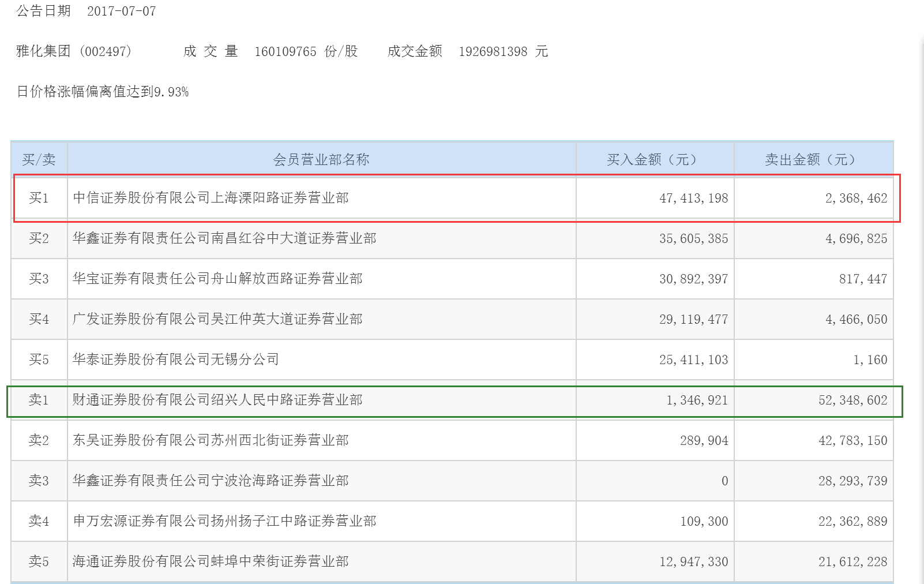Select the 卖2 row label
This screenshot has height=584, width=924.
click(x=39, y=440)
